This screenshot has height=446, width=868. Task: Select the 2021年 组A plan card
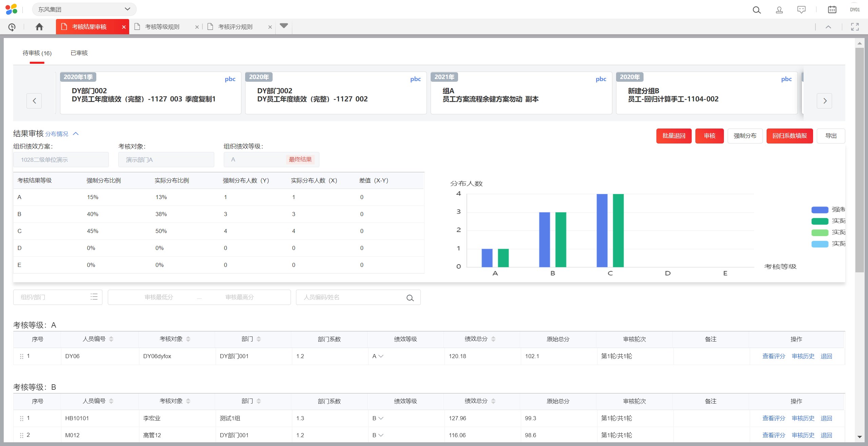tap(521, 93)
